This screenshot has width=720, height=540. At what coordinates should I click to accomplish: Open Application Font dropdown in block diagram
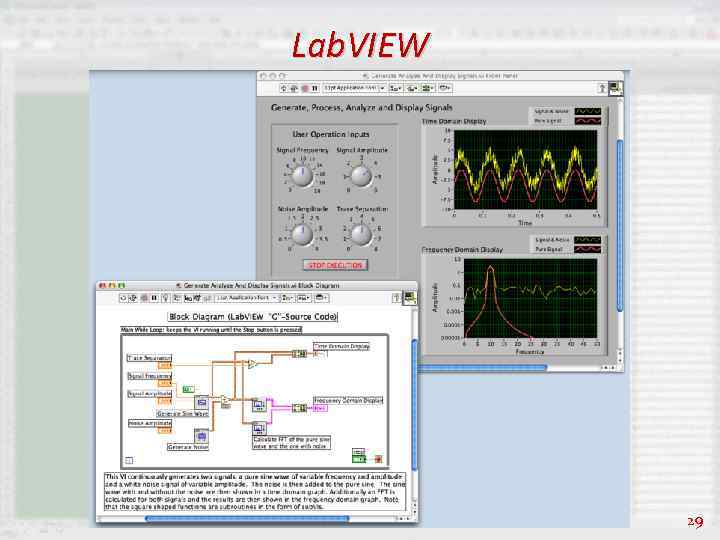[x=248, y=298]
